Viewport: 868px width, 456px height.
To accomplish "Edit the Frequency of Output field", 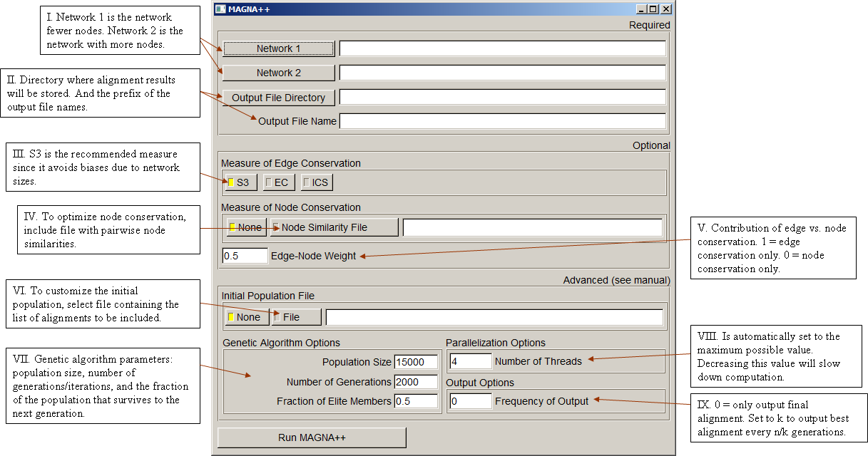I will 470,401.
